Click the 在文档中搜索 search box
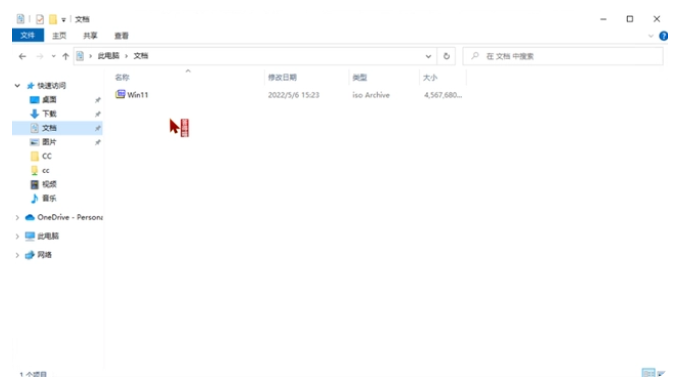 (563, 56)
